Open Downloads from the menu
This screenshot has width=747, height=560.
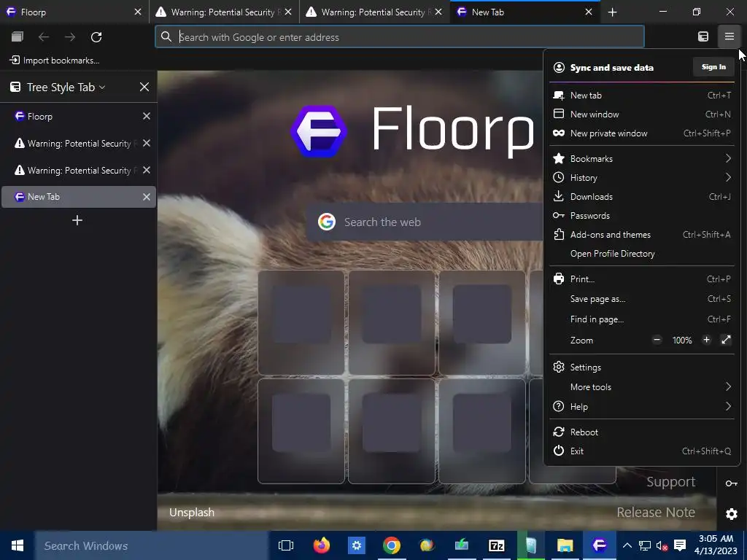click(x=642, y=197)
